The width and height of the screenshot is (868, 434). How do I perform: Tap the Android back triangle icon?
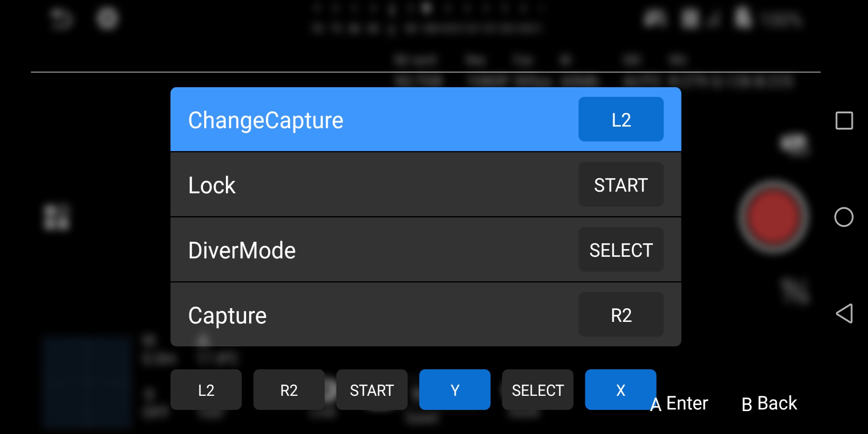(844, 313)
